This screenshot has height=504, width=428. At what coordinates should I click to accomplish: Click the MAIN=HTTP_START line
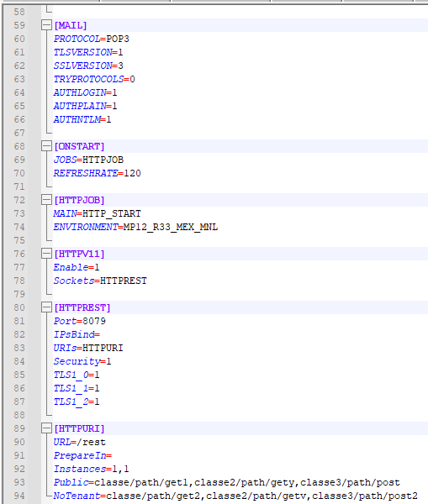(98, 213)
